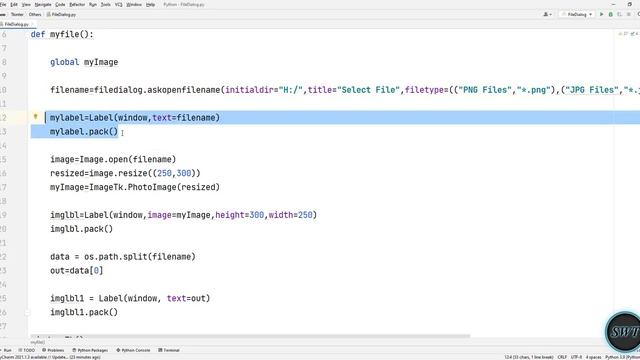Viewport: 640px width, 360px height.
Task: Click the 'imglbl1.pack()' line
Action: click(84, 312)
